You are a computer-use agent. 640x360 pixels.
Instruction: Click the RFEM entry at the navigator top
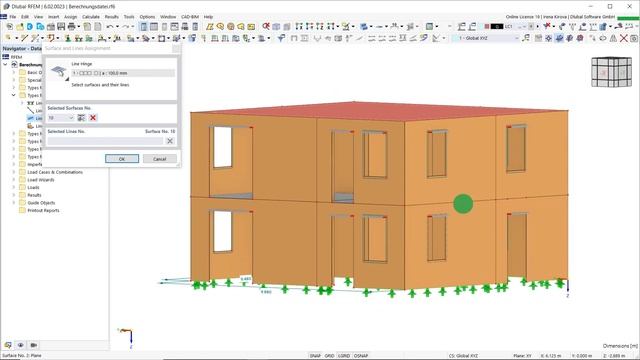coord(16,57)
